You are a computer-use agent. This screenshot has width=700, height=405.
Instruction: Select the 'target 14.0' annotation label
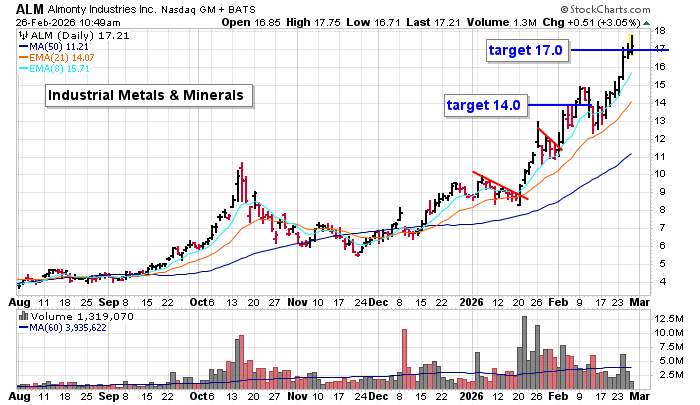(x=483, y=104)
